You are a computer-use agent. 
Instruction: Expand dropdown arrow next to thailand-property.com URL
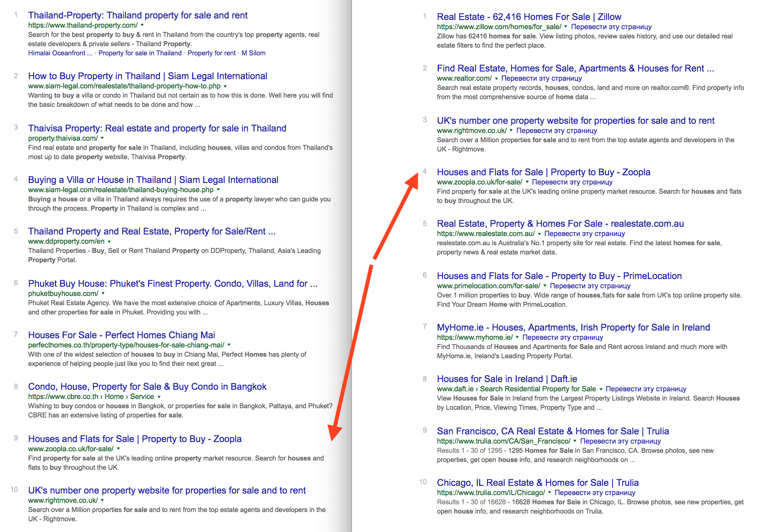click(x=142, y=25)
